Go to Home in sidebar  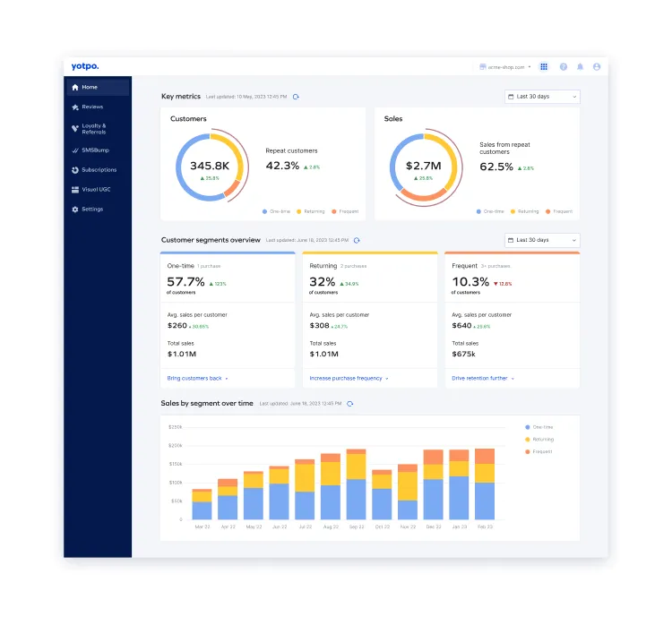[98, 88]
